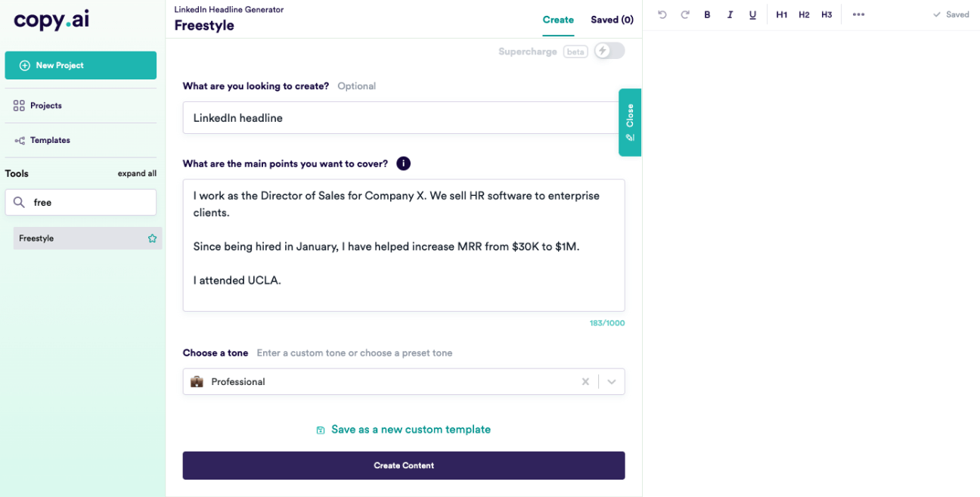Select the Italic formatting icon
The height and width of the screenshot is (497, 980).
(730, 14)
